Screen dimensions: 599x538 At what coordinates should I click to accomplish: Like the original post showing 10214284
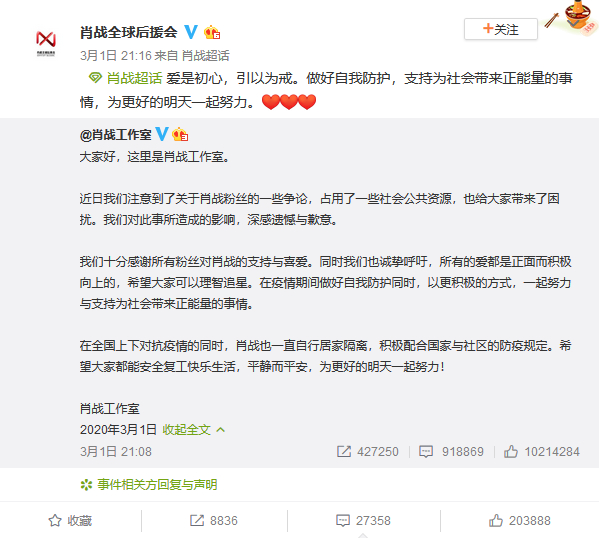542,452
